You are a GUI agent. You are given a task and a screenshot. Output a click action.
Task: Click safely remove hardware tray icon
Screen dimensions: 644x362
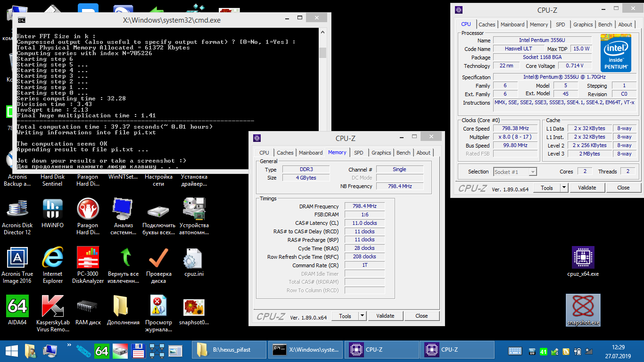click(555, 351)
